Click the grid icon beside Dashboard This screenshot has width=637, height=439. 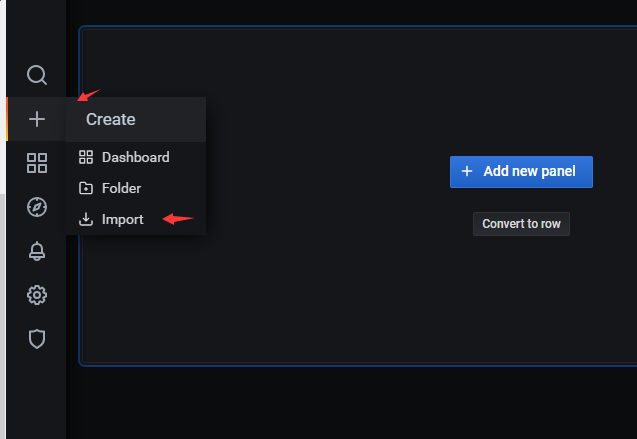[x=86, y=157]
